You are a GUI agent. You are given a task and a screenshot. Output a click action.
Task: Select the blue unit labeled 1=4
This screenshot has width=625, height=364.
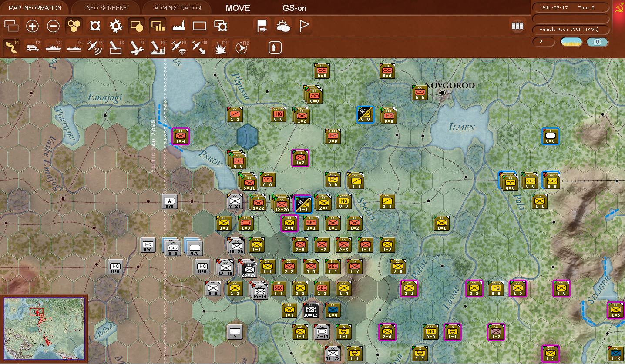tap(333, 310)
